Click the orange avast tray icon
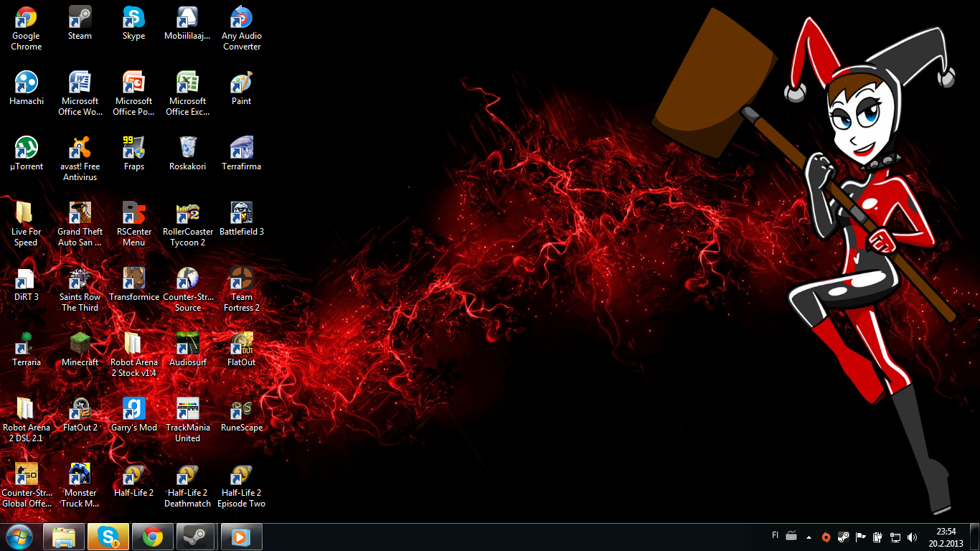 coord(826,537)
